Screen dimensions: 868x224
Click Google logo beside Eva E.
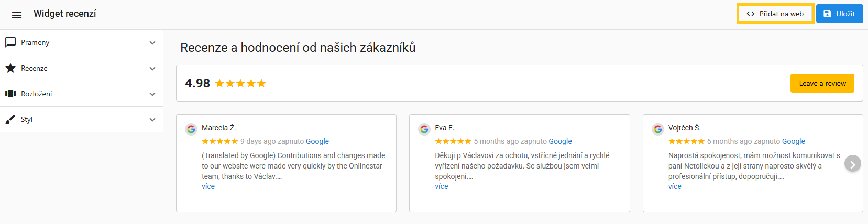[x=424, y=129]
